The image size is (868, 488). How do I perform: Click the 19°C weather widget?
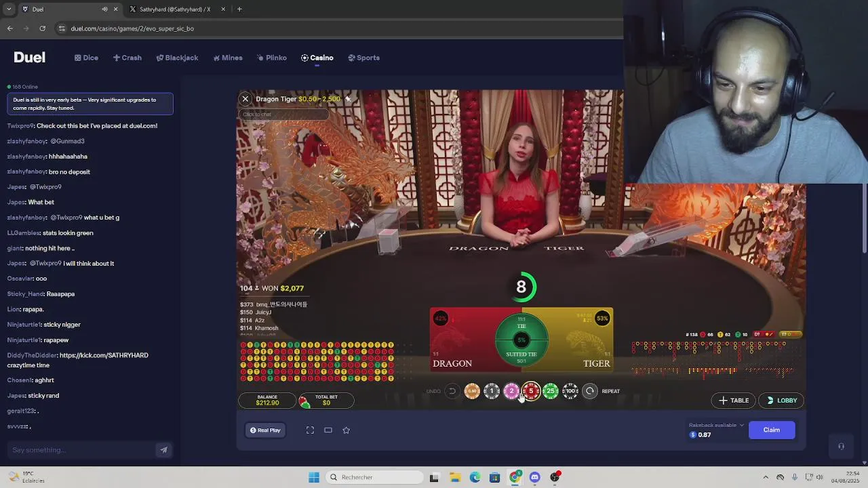tap(27, 477)
